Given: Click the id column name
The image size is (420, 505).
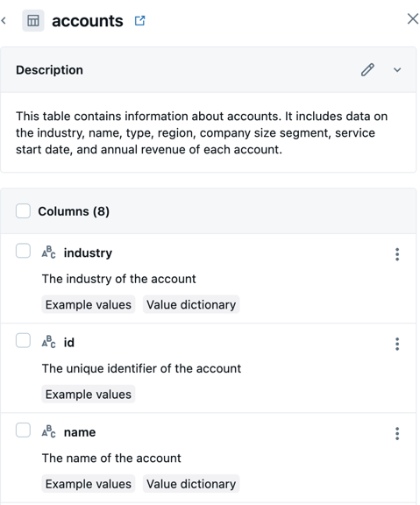Looking at the screenshot, I should tap(69, 342).
